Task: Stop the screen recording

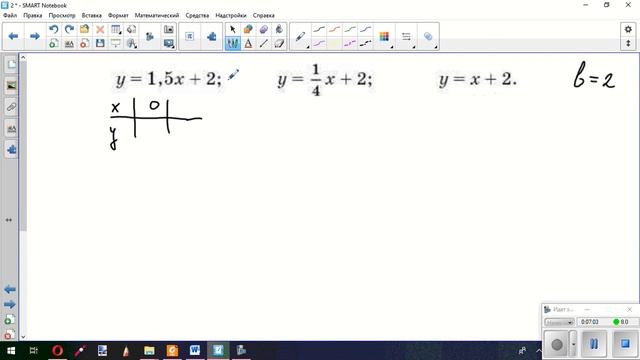Action: (x=624, y=344)
